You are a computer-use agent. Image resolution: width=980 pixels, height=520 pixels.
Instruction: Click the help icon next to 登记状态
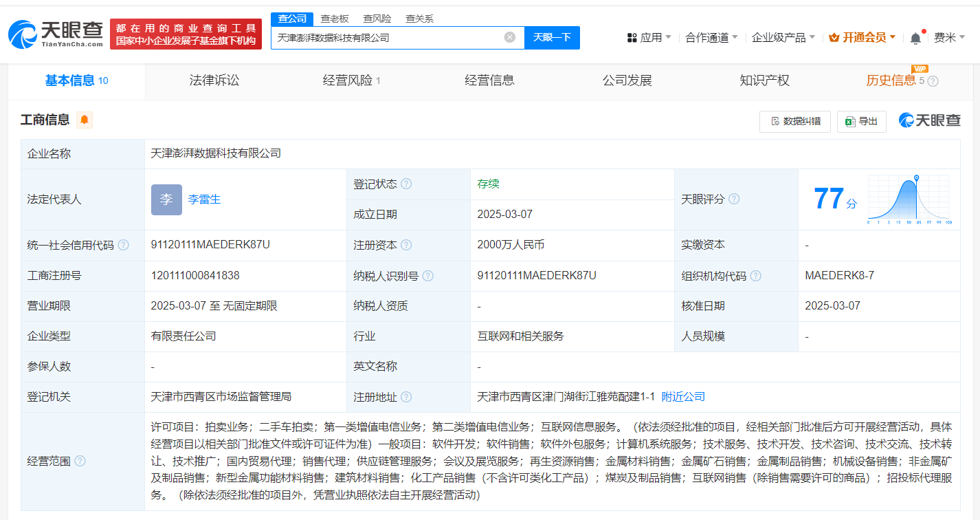(x=406, y=184)
